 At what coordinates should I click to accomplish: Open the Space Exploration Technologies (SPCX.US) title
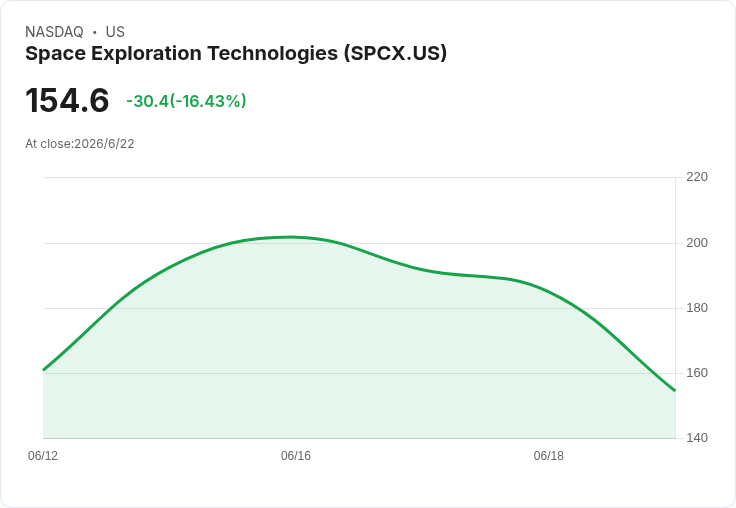tap(236, 53)
